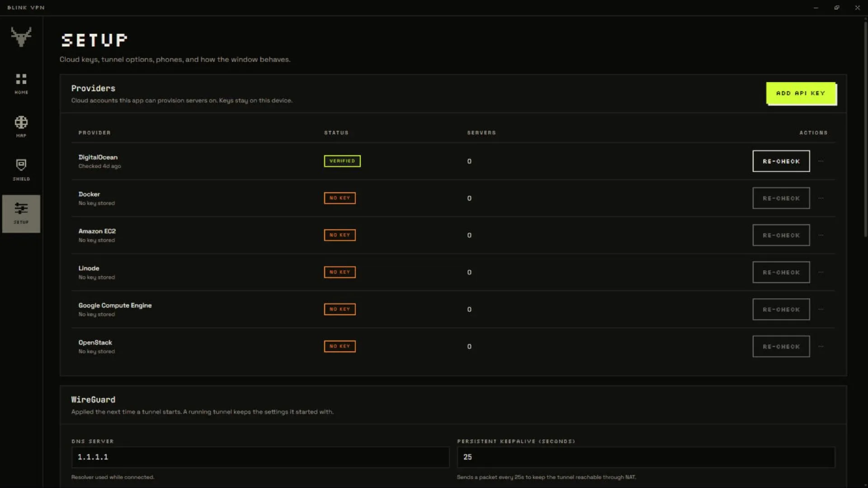Select the Setup sidebar item
Viewport: 868px width, 488px height.
click(21, 214)
